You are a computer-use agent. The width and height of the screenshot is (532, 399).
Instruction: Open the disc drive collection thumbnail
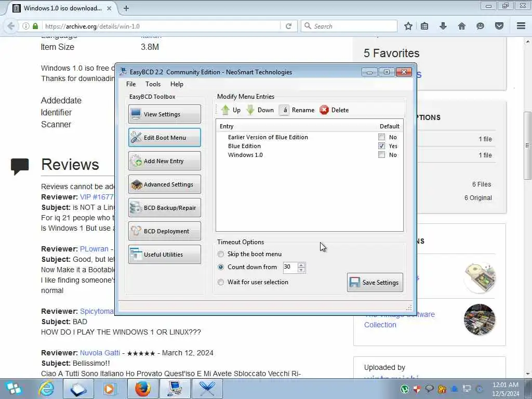480,277
